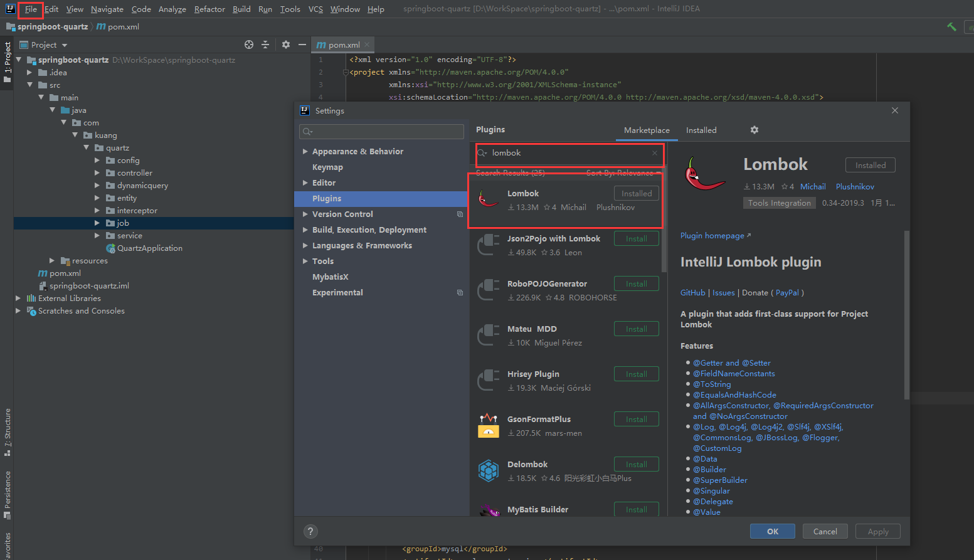The height and width of the screenshot is (560, 974).
Task: Expand Languages & Frameworks settings
Action: pos(305,246)
